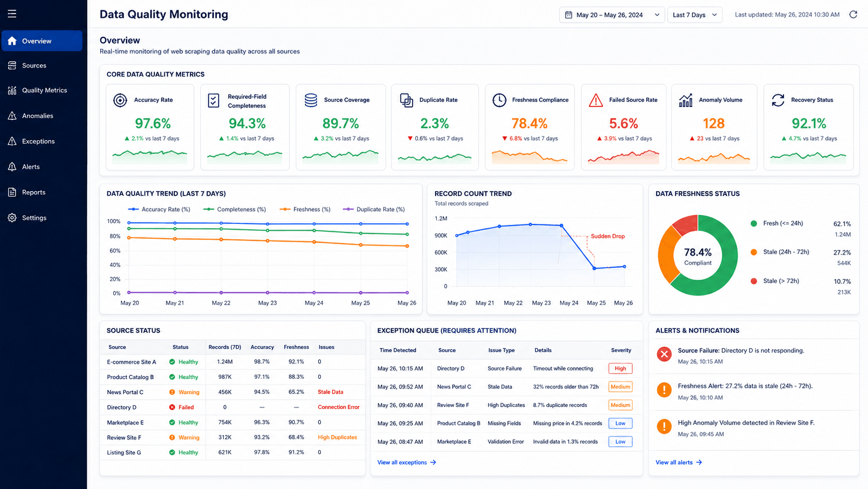868x489 pixels.
Task: Click the Timeout while connecting details
Action: (x=563, y=368)
